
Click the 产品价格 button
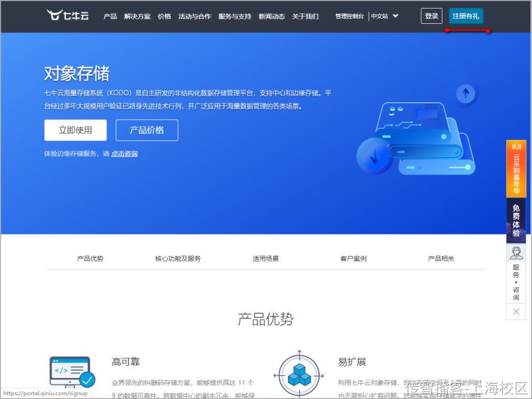tap(147, 130)
